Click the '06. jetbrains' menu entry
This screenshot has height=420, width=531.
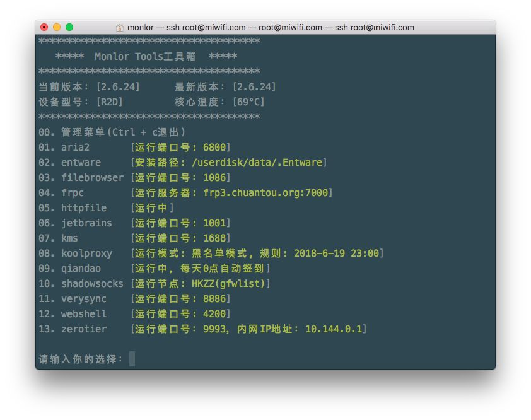[75, 223]
